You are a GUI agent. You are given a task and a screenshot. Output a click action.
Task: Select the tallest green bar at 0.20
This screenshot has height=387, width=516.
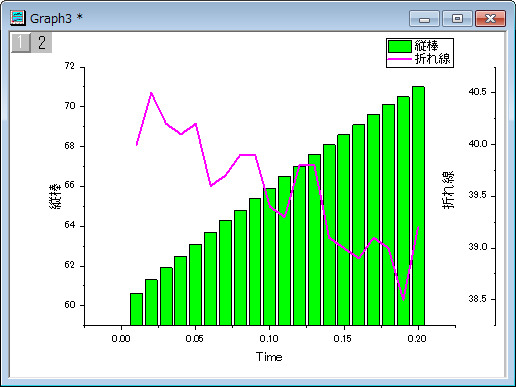tap(418, 206)
